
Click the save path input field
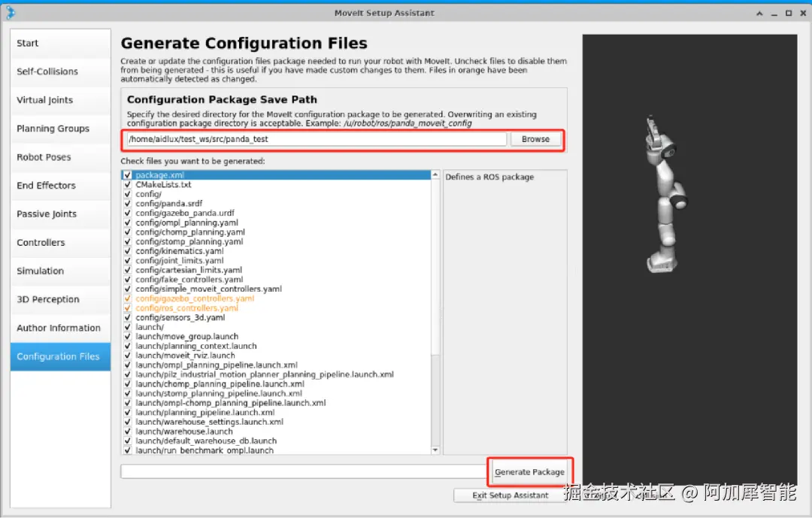(x=317, y=139)
